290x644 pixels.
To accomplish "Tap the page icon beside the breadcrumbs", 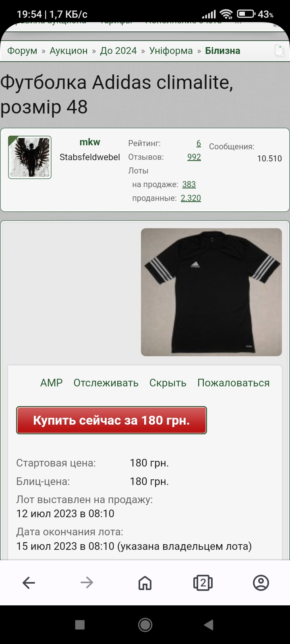I will coord(280,51).
